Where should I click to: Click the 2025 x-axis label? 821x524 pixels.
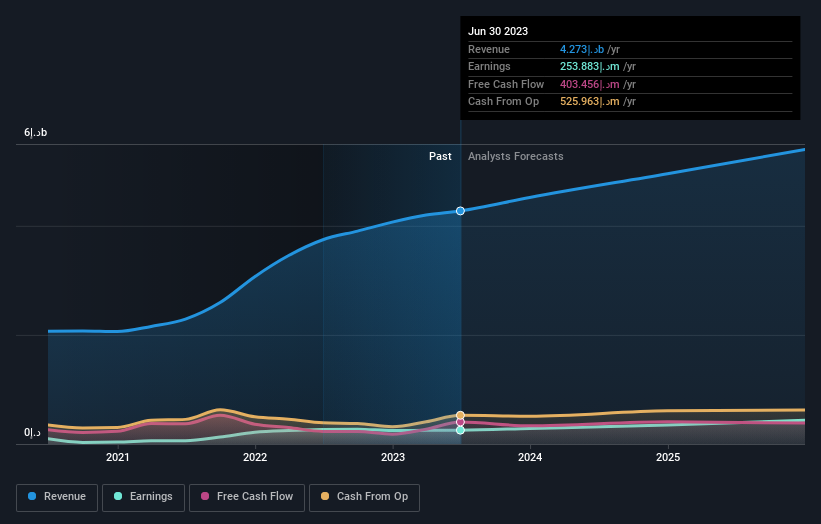668,458
